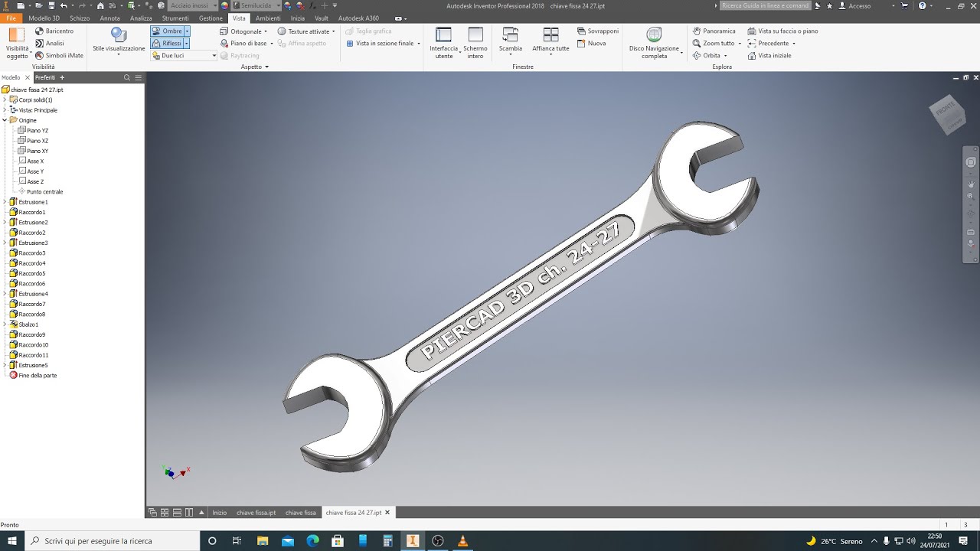Expand the Sbalzo1 emboss node
The width and height of the screenshot is (980, 551).
click(x=5, y=324)
